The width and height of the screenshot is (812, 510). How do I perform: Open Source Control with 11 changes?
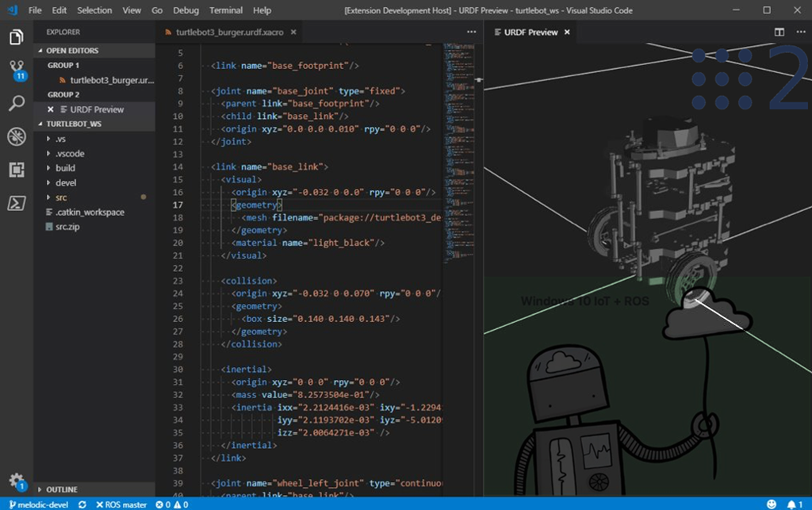[x=17, y=71]
